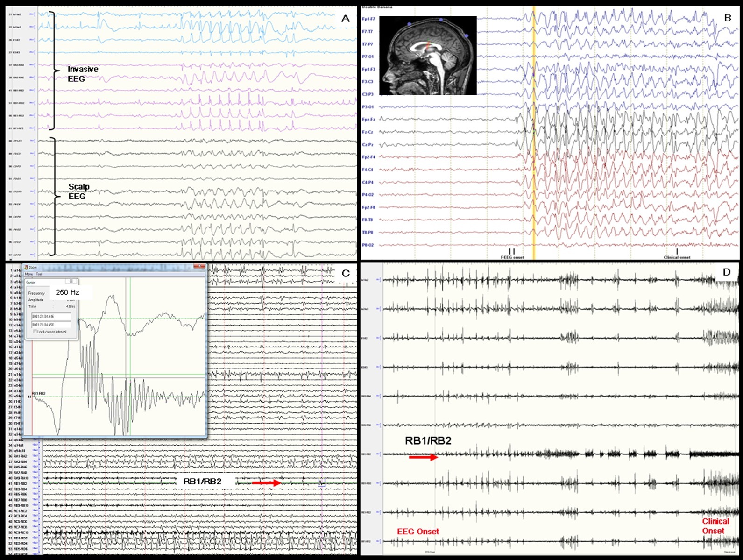Image resolution: width=743 pixels, height=560 pixels.
Task: Enable the Lock cursor interval checkbox
Action: [x=35, y=332]
